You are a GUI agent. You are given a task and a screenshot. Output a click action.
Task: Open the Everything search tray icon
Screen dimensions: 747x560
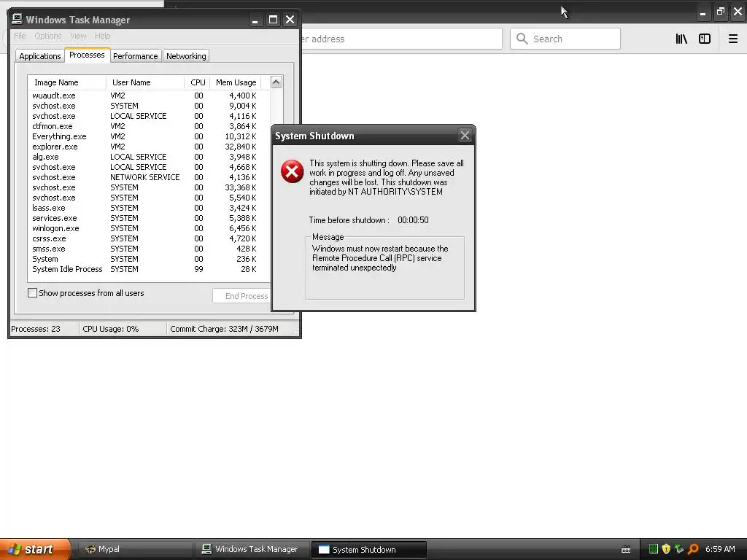click(x=693, y=549)
